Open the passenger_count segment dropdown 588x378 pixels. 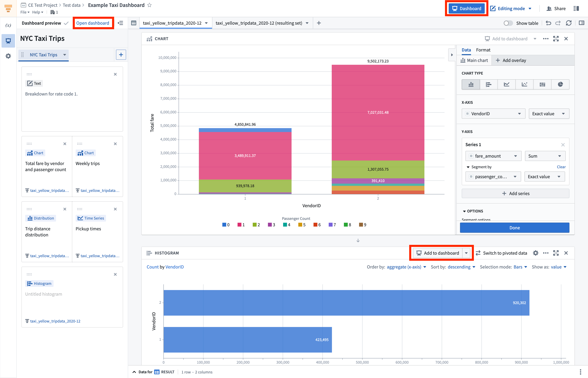pyautogui.click(x=493, y=177)
